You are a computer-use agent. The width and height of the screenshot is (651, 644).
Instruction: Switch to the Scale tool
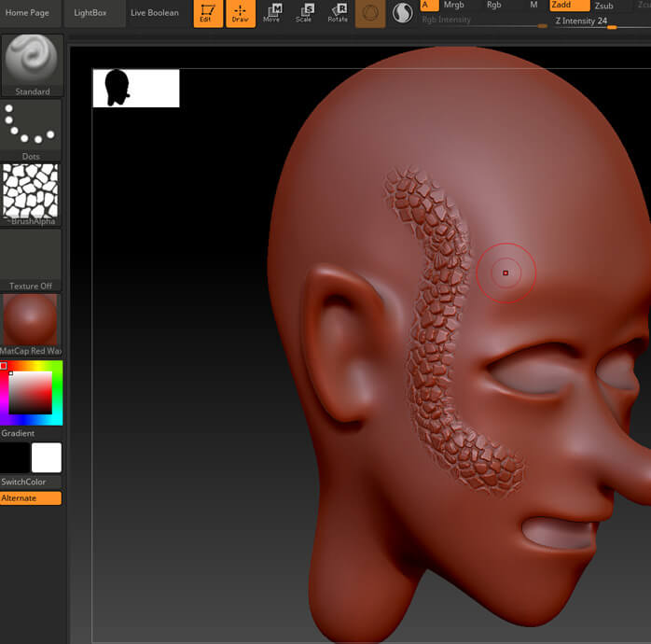(x=304, y=13)
